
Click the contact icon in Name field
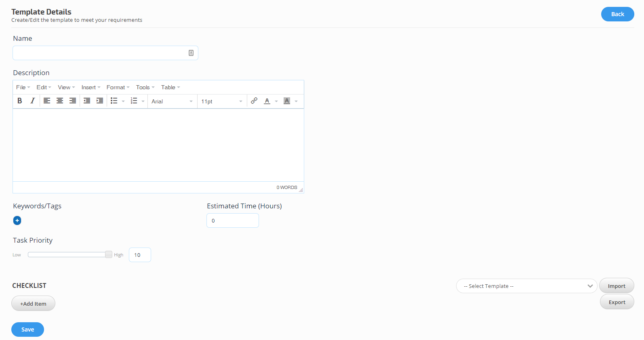pos(191,53)
